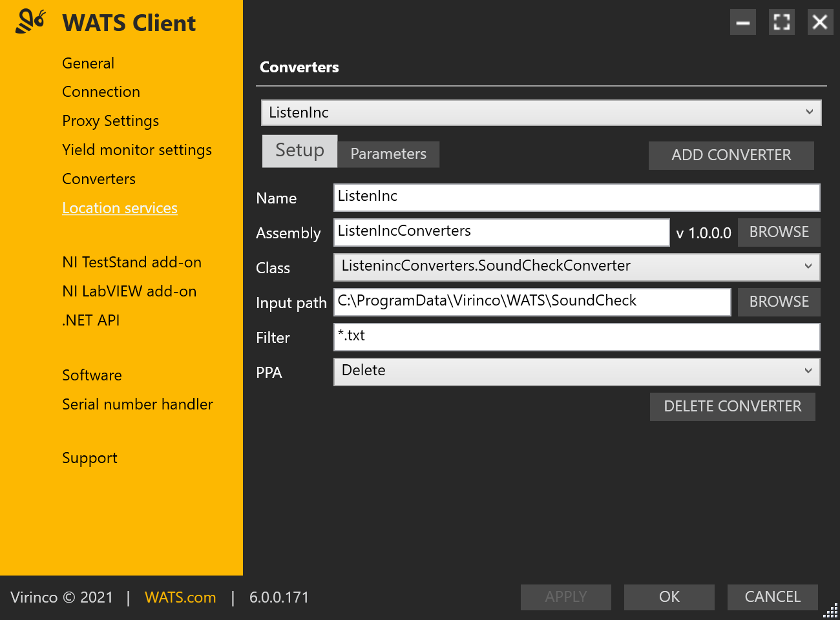Click the WATS Client title text
Screen dimensions: 840x620
129,23
